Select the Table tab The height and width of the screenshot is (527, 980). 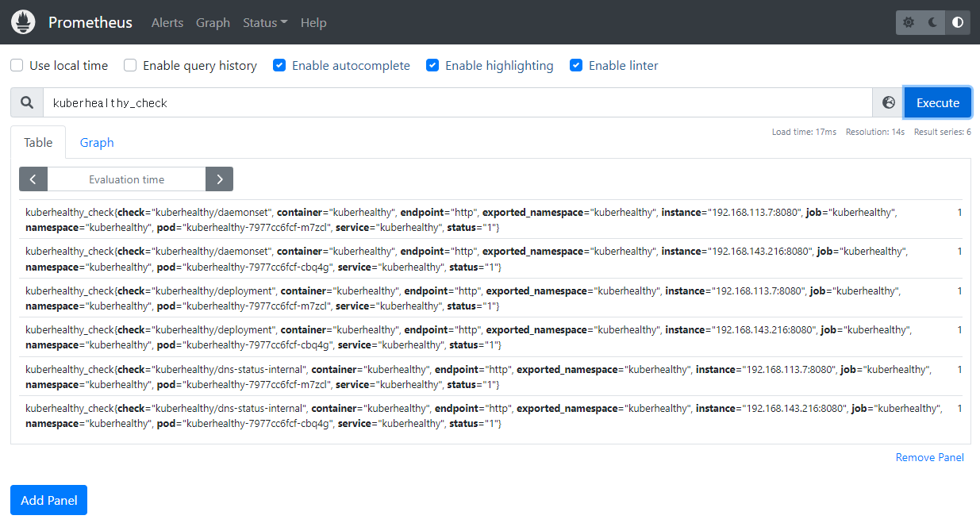click(x=38, y=142)
